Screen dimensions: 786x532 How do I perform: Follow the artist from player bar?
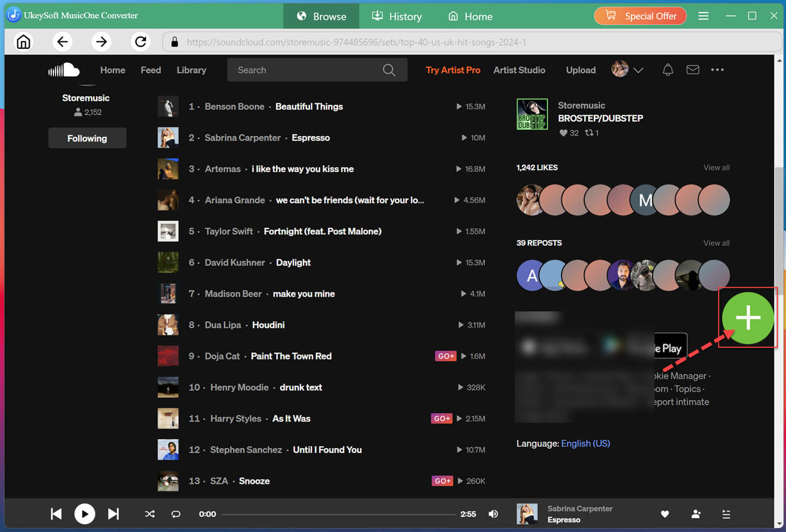(x=696, y=514)
